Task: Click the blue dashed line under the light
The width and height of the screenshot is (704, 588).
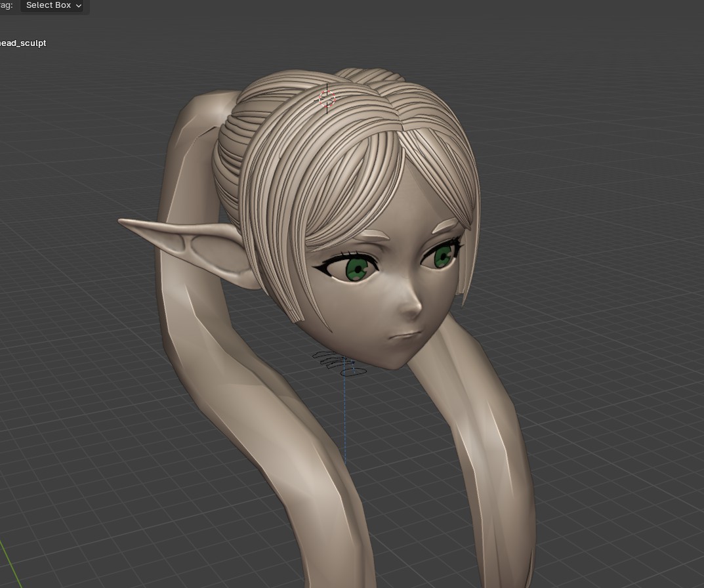Action: tap(345, 420)
